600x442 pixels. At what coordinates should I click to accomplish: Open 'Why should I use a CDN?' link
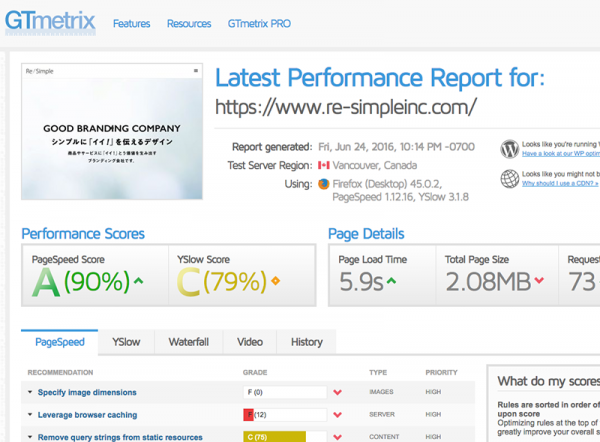560,183
